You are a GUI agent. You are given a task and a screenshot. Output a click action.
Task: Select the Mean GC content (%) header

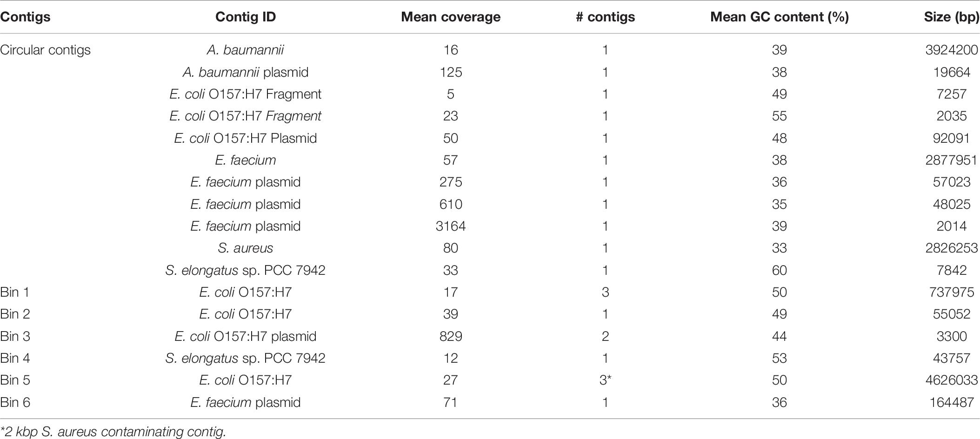point(780,17)
